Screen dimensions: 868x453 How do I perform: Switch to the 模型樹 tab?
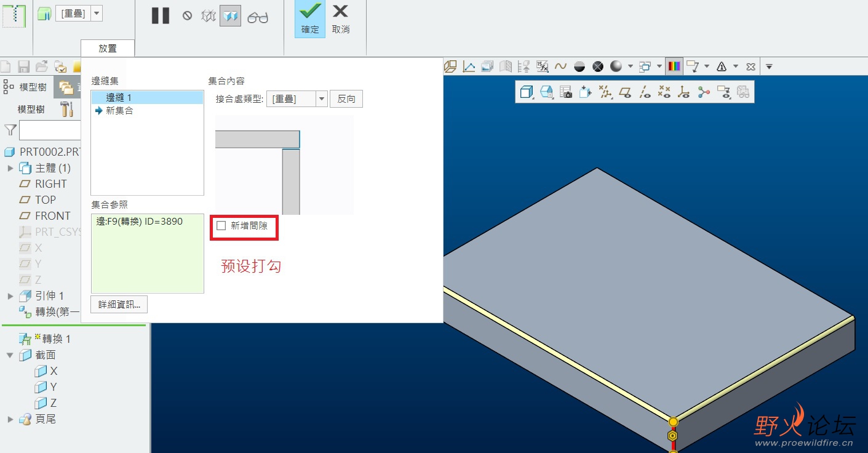tap(26, 87)
